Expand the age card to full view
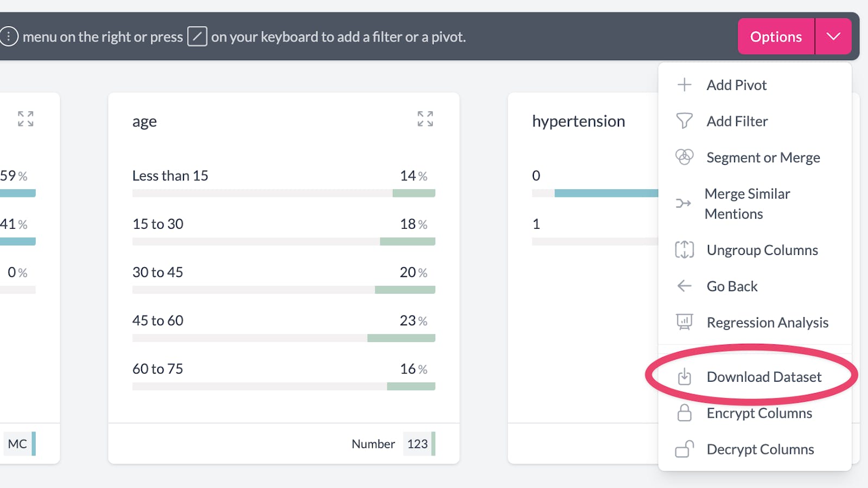The image size is (868, 488). click(425, 119)
